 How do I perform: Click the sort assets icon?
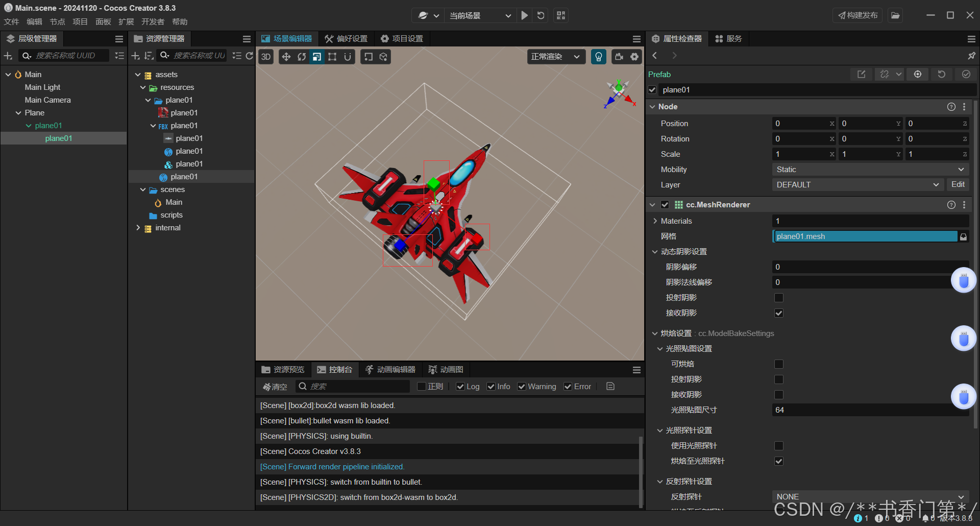[x=149, y=56]
